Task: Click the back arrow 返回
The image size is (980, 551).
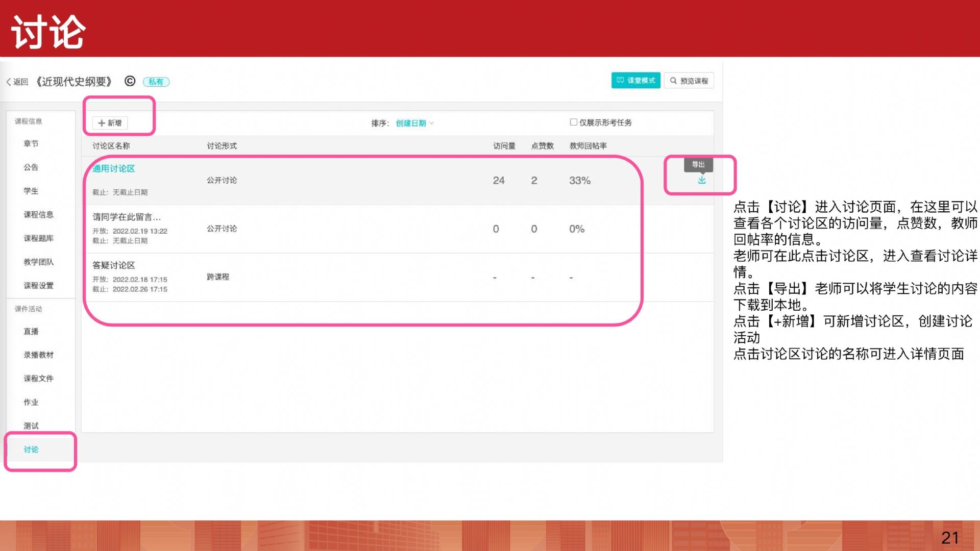Action: [x=17, y=82]
